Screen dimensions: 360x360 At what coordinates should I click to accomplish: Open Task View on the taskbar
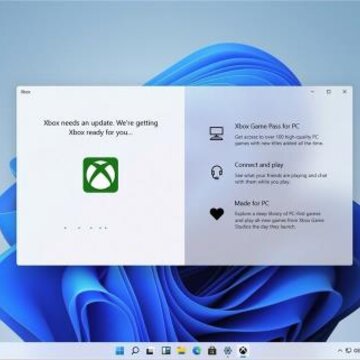tap(150, 351)
